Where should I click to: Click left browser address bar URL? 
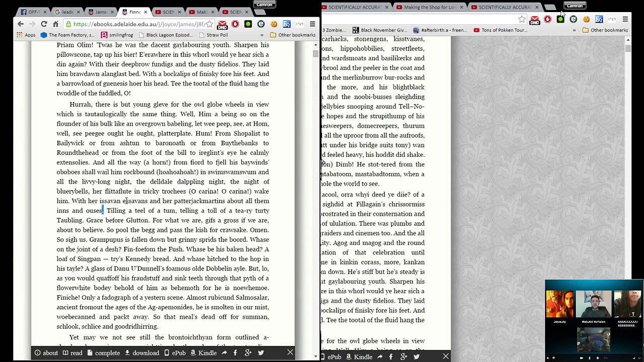pyautogui.click(x=138, y=24)
